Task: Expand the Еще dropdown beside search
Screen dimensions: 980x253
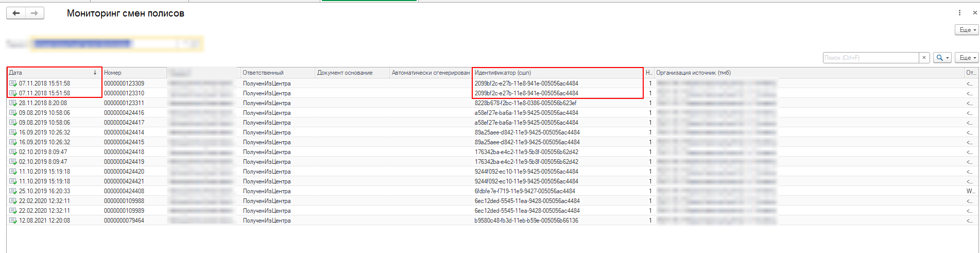Action: tap(967, 58)
